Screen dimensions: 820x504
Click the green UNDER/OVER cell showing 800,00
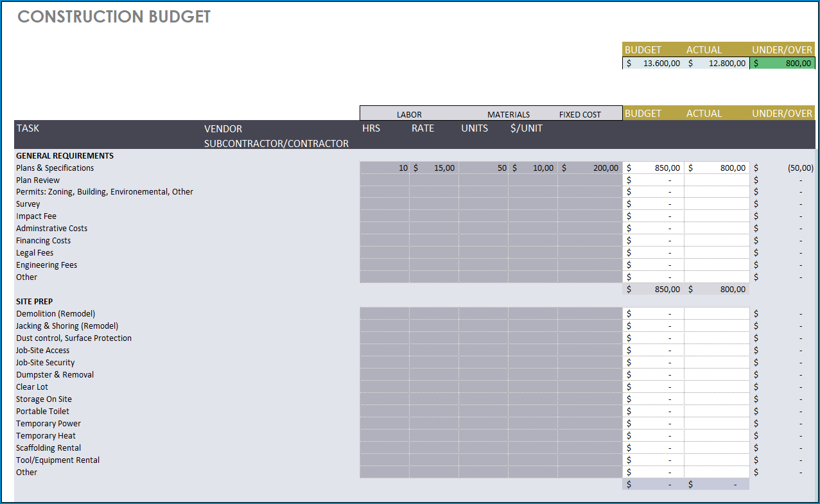point(782,63)
